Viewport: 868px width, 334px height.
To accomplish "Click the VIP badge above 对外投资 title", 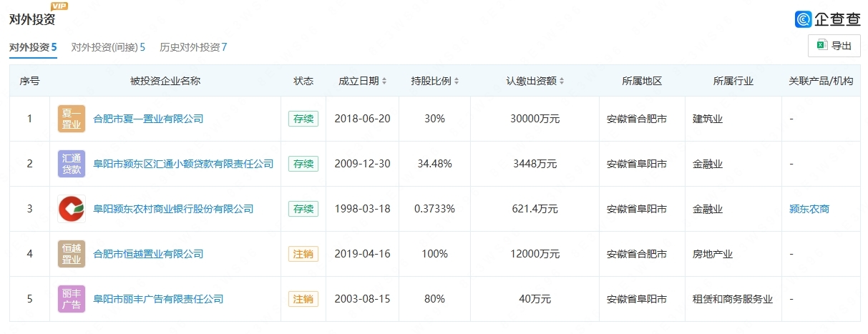I will [x=60, y=6].
